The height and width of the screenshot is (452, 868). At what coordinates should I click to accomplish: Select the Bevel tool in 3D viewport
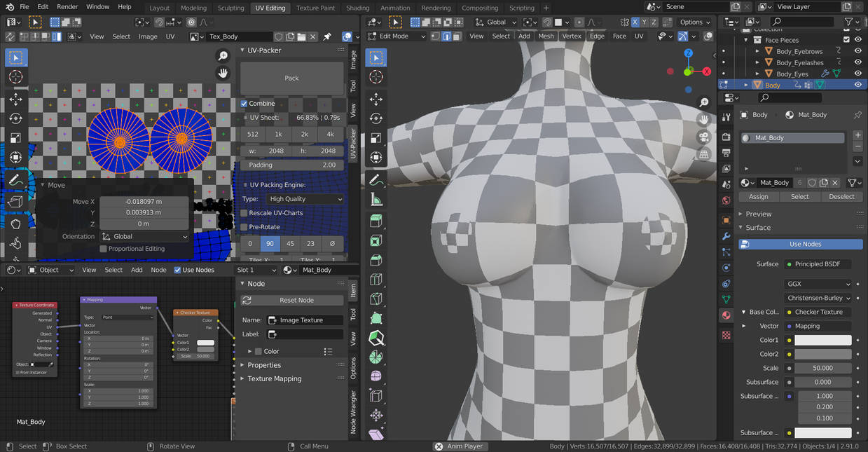tap(376, 260)
